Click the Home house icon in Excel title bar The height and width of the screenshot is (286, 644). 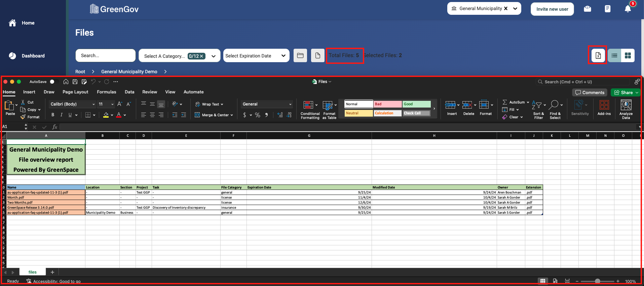66,82
